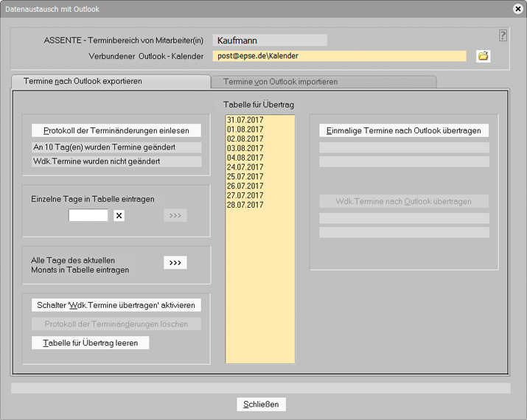Open help via the question mark icon
Viewport: 527px width, 420px height.
pos(503,35)
